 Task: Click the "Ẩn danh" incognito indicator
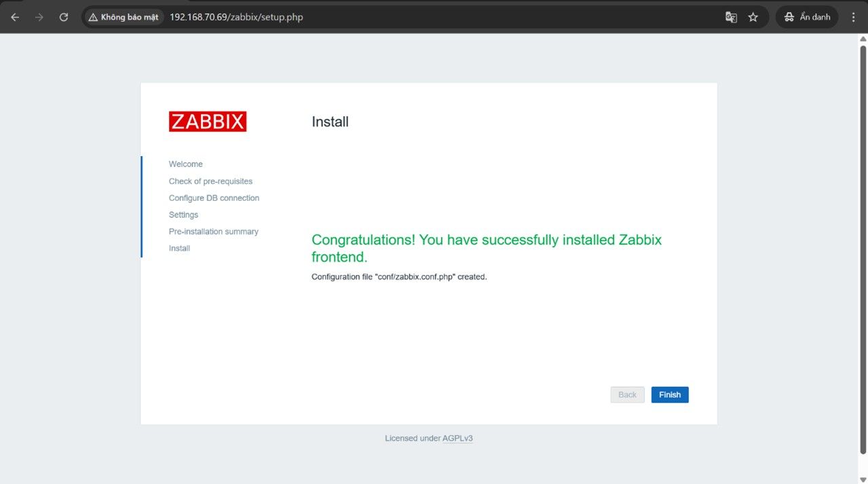(x=807, y=17)
